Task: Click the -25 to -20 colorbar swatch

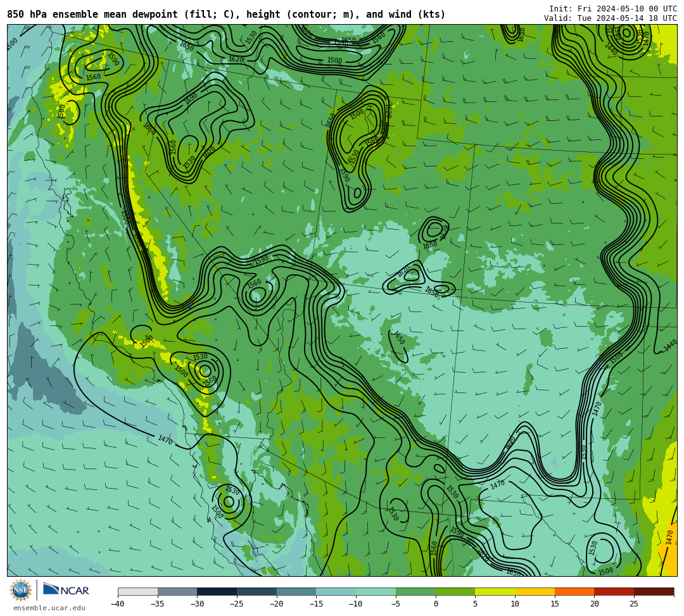Action: pyautogui.click(x=257, y=591)
